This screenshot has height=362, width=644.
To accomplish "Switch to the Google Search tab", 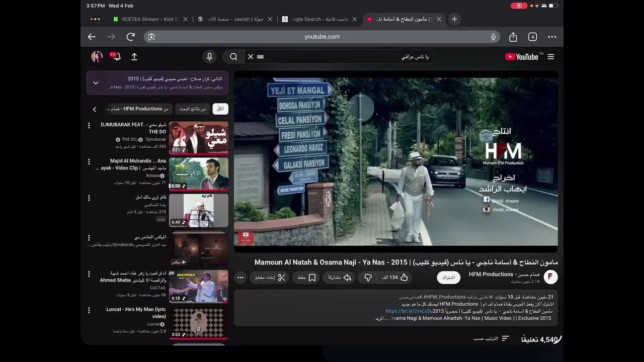I will 316,19.
